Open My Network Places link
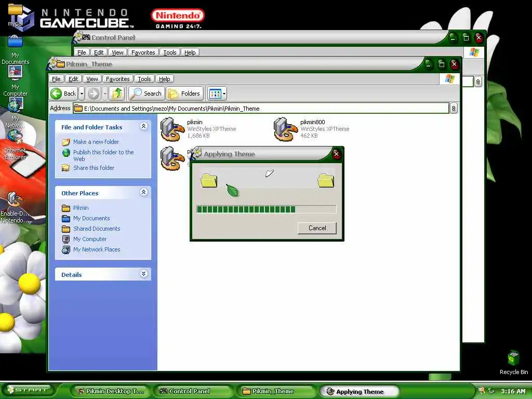532x399 pixels. tap(97, 249)
